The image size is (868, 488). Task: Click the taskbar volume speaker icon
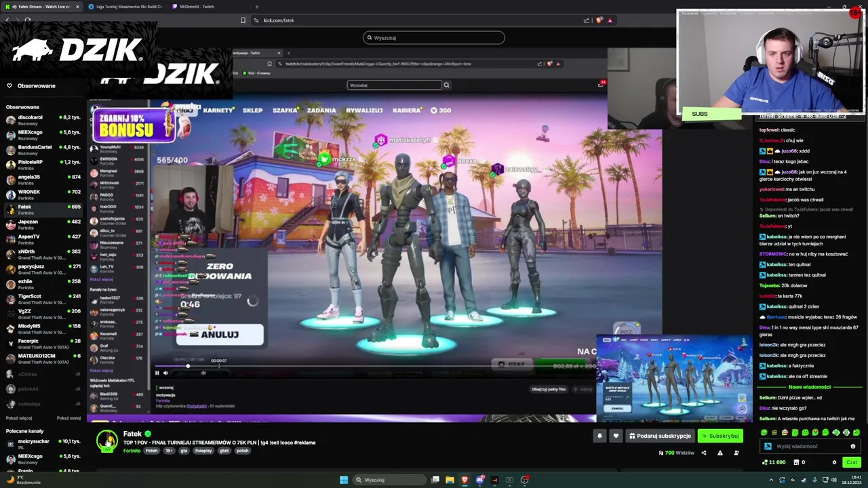[x=833, y=481]
